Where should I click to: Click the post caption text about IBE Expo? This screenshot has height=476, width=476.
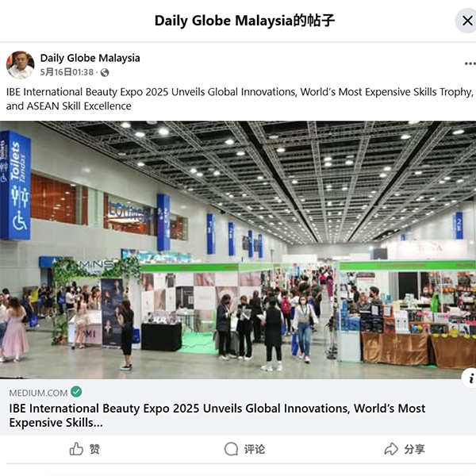tap(240, 99)
